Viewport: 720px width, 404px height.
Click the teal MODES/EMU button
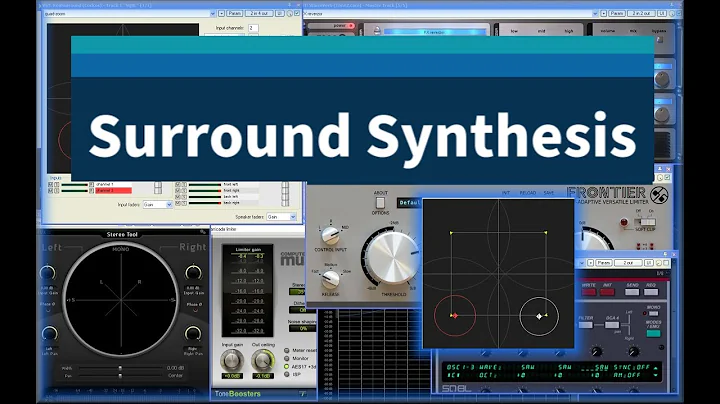(653, 333)
